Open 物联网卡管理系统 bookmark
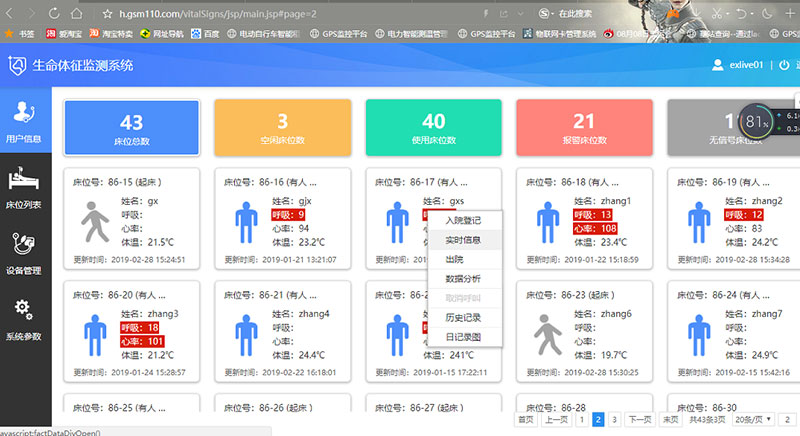Viewport: 800px width, 436px height. pyautogui.click(x=559, y=34)
